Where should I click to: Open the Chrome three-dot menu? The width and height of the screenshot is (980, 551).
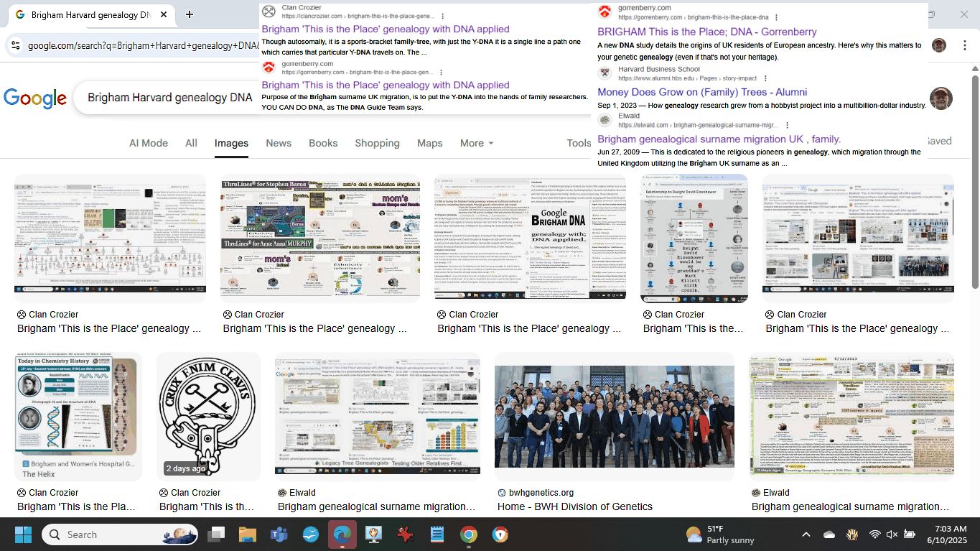coord(963,45)
